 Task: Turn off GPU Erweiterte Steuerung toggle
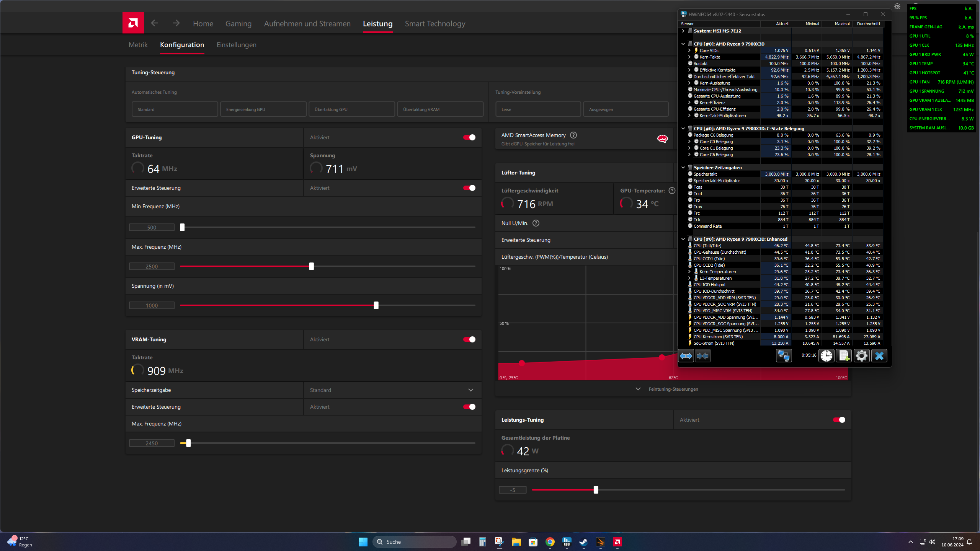pyautogui.click(x=469, y=188)
